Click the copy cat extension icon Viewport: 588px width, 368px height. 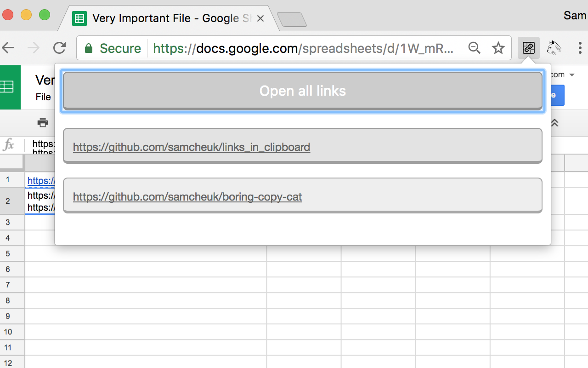coord(554,48)
